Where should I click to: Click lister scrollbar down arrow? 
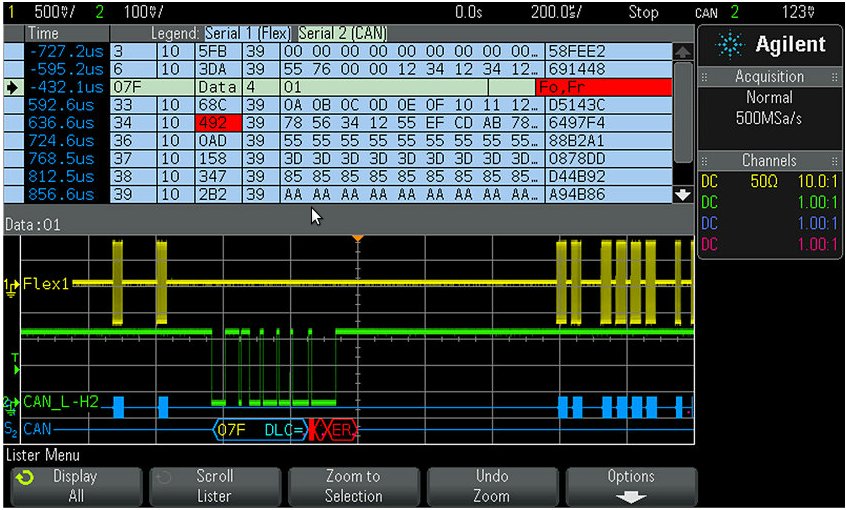click(683, 194)
